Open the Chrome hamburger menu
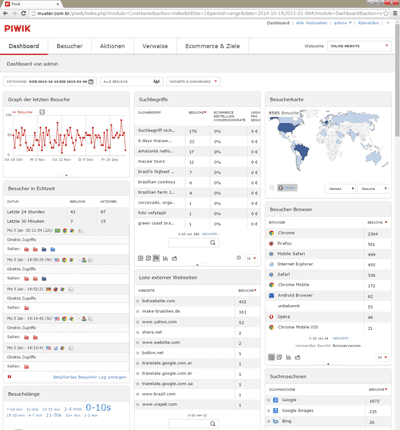This screenshot has height=430, width=400. [395, 13]
